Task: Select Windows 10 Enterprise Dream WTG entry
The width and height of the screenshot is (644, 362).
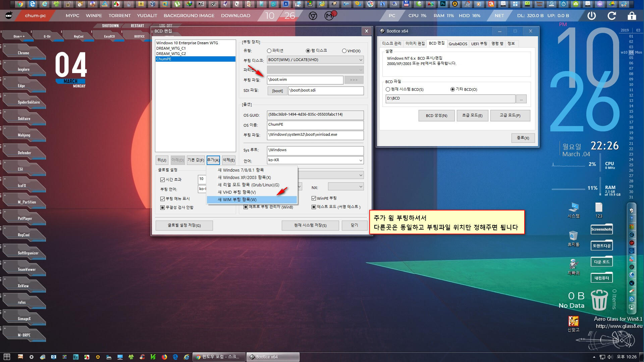Action: click(x=195, y=43)
